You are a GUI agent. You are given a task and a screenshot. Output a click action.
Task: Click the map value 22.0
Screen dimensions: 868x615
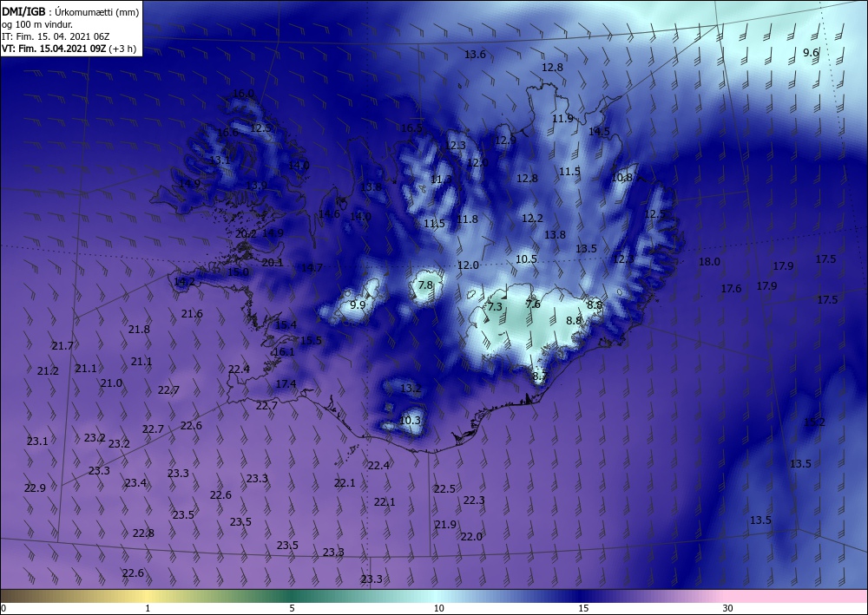pyautogui.click(x=471, y=537)
